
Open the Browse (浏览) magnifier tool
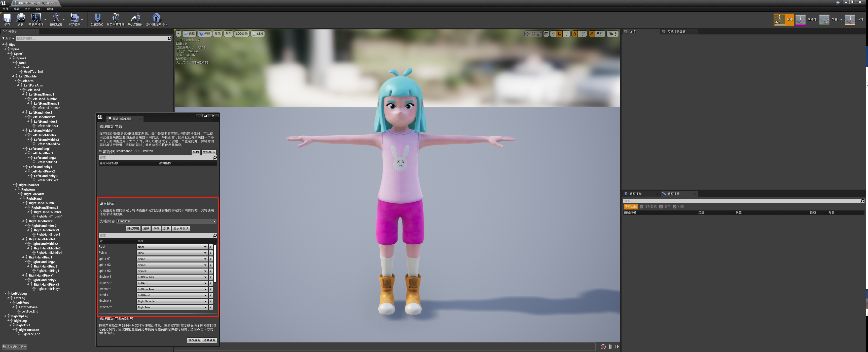coord(20,18)
